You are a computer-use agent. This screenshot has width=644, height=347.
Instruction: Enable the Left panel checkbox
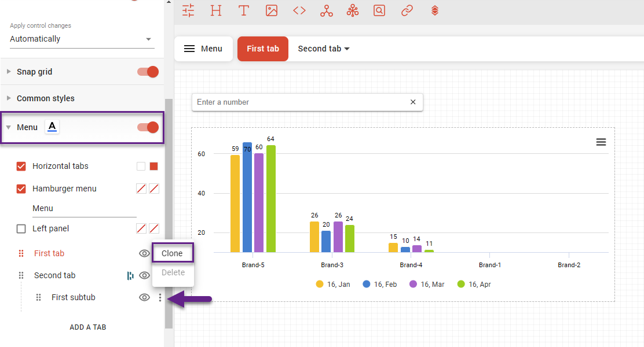21,229
